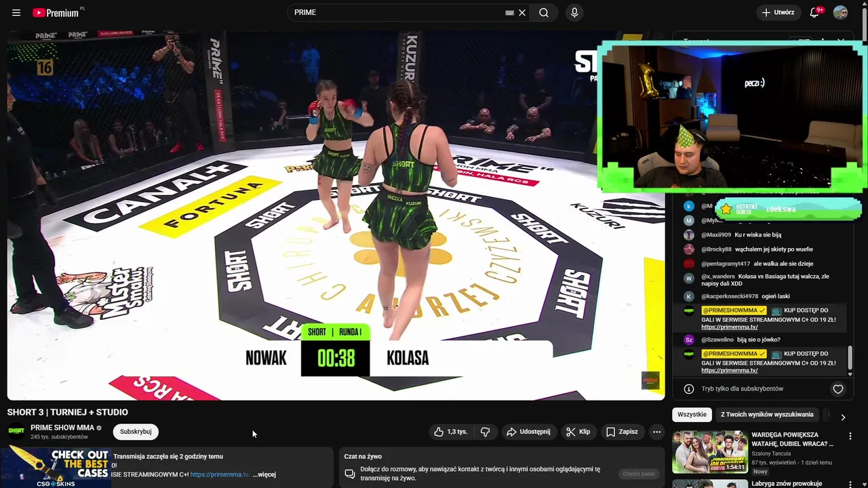
Task: Click the Udostępnij share button
Action: point(528,432)
